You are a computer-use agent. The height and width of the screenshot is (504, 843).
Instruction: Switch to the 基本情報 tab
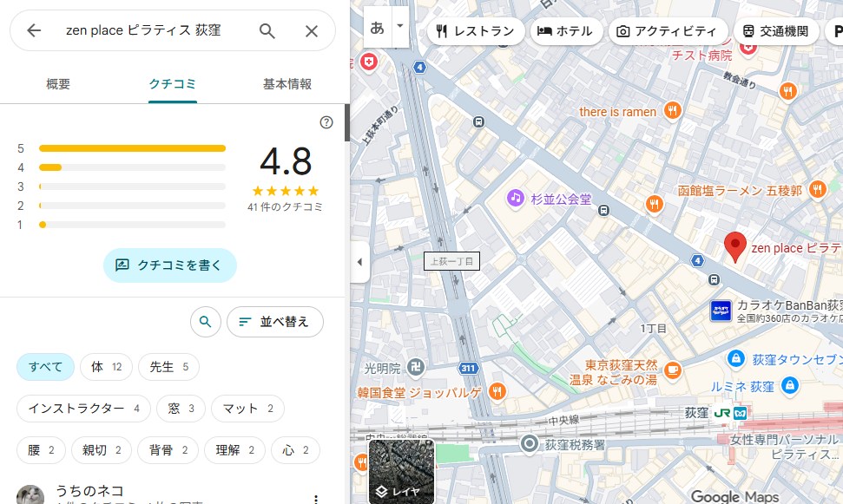(287, 84)
